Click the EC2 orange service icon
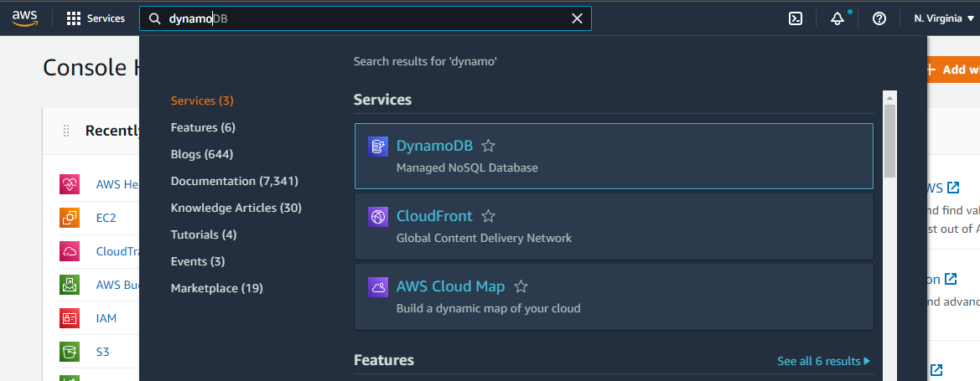This screenshot has width=980, height=381. 70,218
